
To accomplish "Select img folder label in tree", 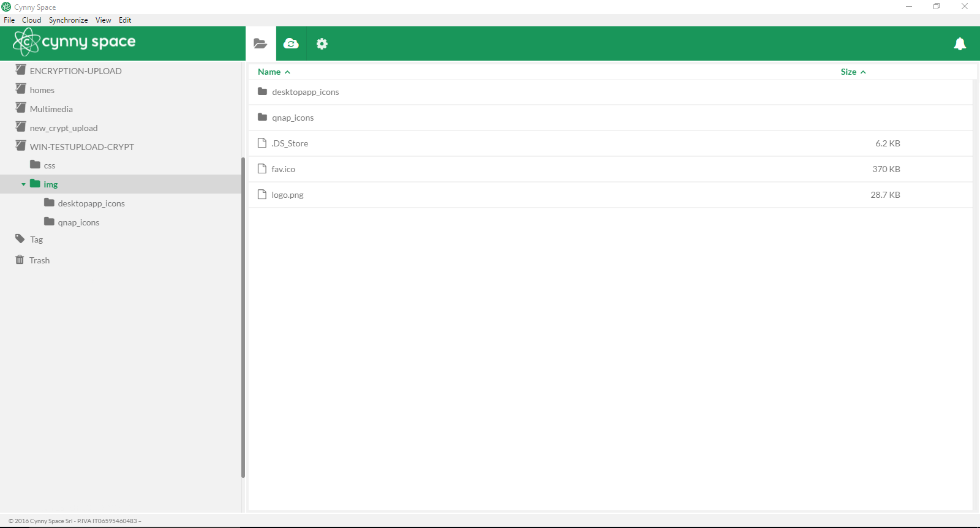I will click(x=51, y=184).
